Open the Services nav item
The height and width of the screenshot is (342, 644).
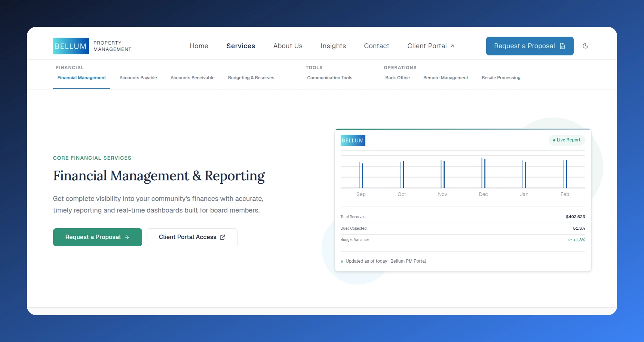(x=241, y=46)
